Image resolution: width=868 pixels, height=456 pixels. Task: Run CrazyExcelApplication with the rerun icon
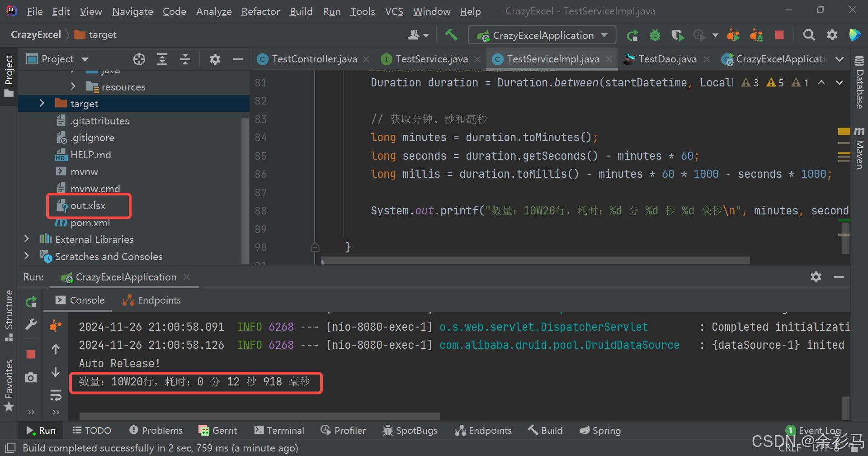pos(632,35)
